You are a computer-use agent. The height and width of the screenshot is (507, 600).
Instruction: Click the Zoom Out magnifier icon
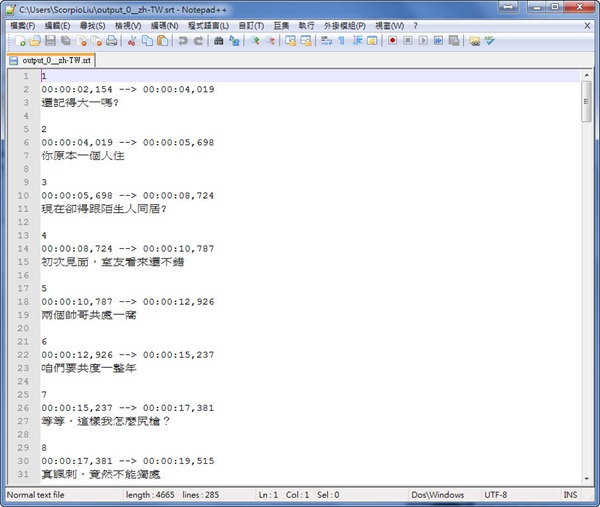tap(270, 41)
